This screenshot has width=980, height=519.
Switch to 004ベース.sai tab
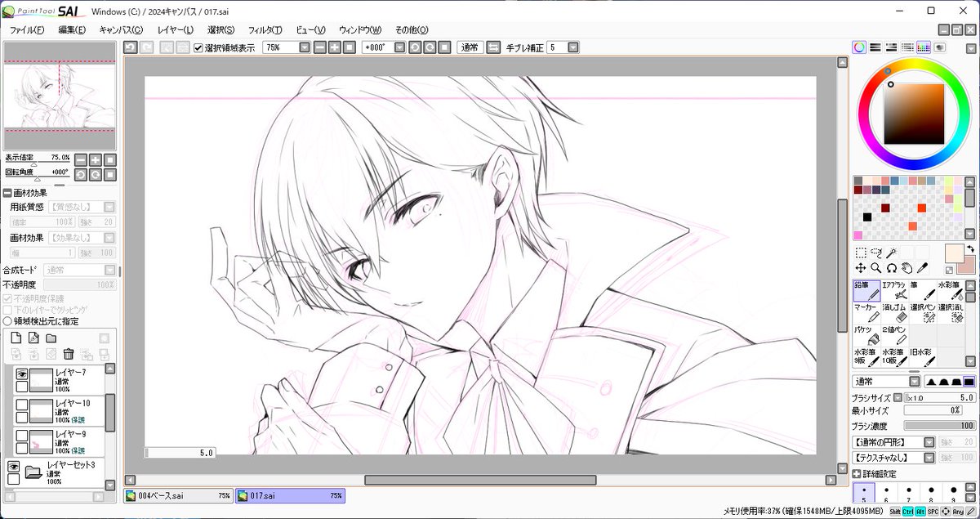pos(178,495)
